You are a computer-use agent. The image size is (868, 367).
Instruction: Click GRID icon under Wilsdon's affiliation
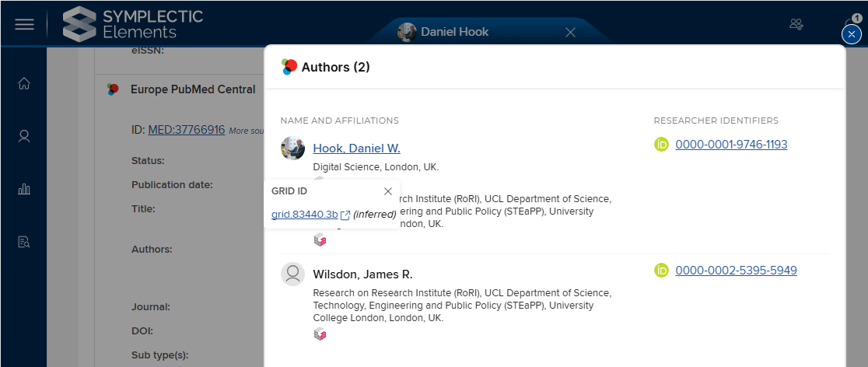coord(319,334)
